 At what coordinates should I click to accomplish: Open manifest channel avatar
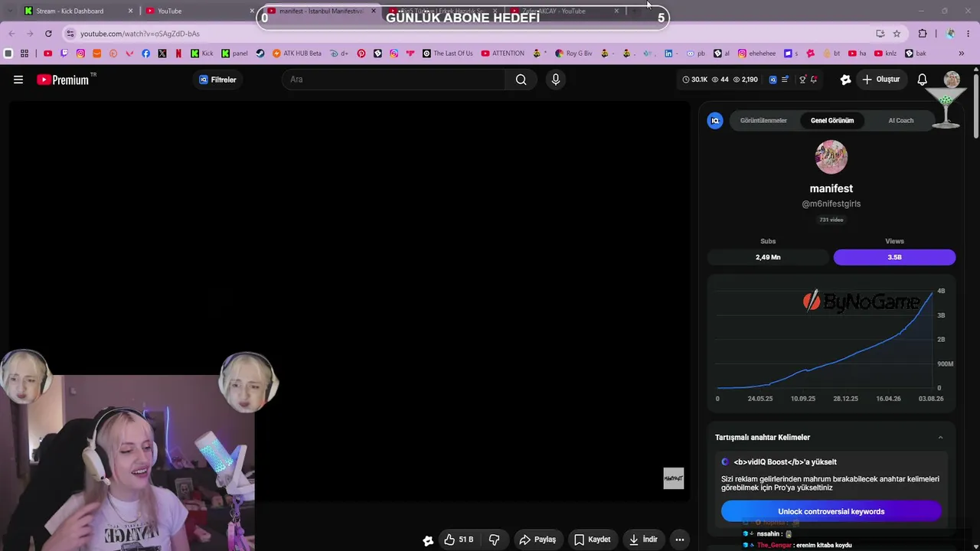(x=831, y=157)
